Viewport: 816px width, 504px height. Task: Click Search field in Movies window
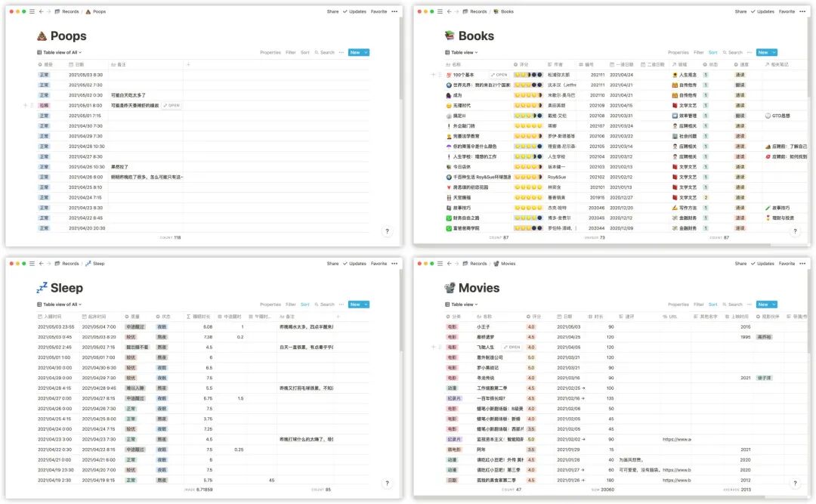pyautogui.click(x=733, y=305)
